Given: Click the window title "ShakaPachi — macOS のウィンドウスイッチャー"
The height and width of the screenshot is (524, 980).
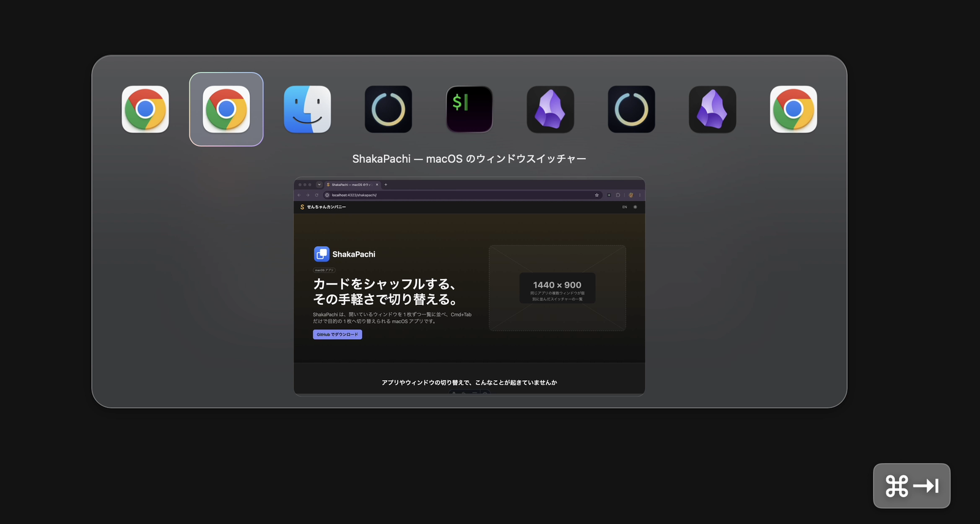Looking at the screenshot, I should [469, 159].
